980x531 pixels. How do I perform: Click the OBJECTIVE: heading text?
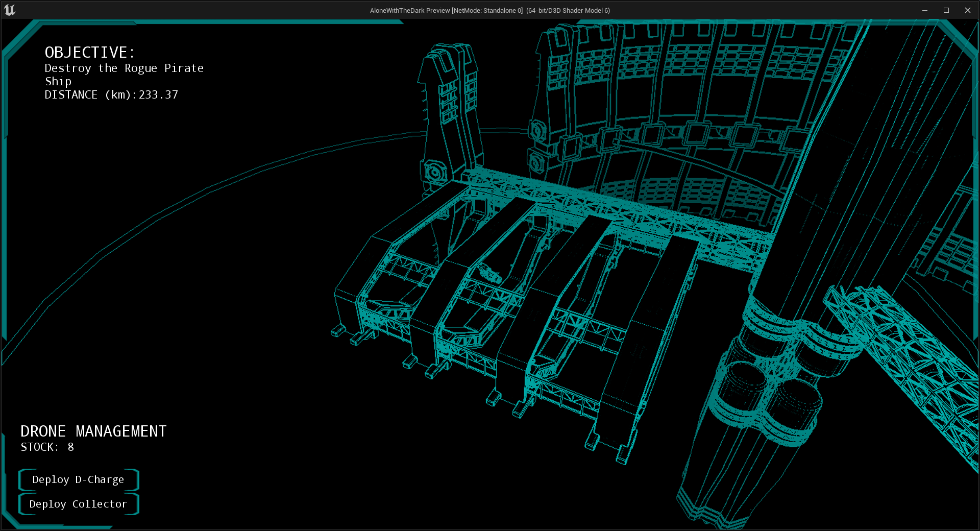(x=90, y=53)
